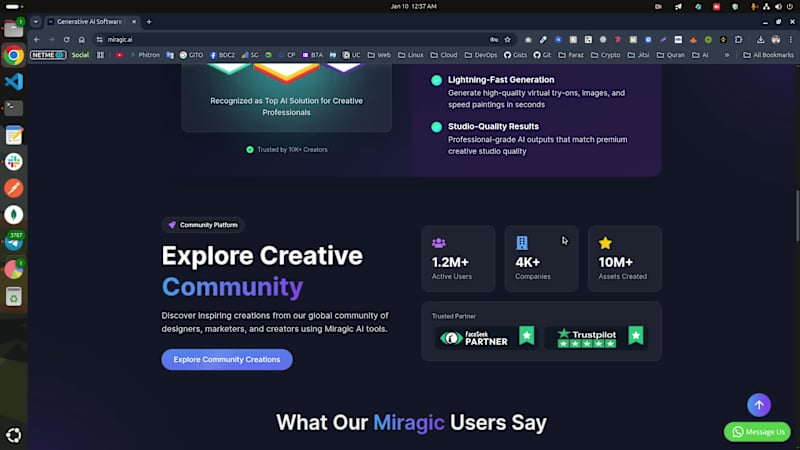Open the tab search dropdown arrow
Image resolution: width=800 pixels, height=450 pixels.
(36, 22)
